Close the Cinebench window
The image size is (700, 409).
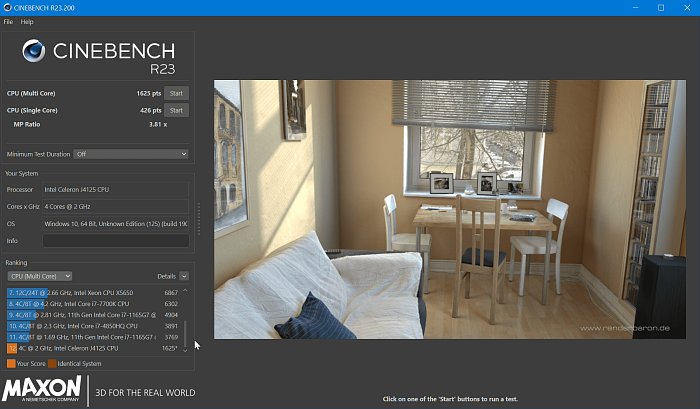pyautogui.click(x=687, y=8)
